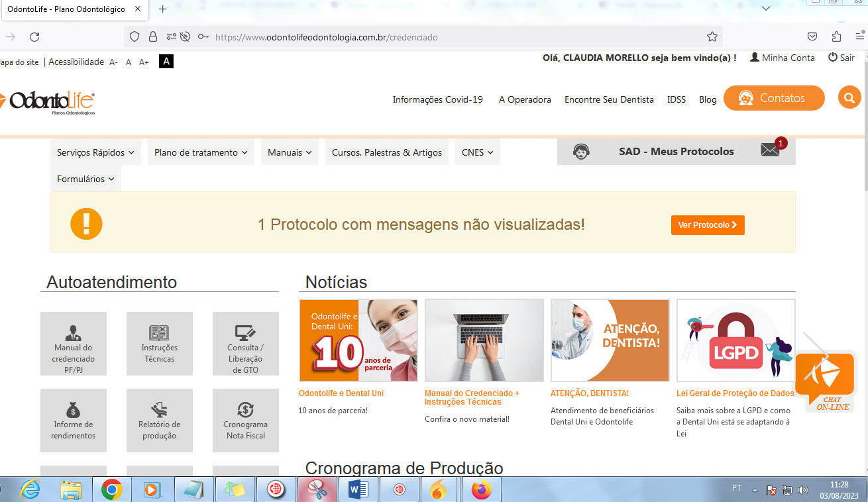Open the Relatório de produção tile
The image size is (868, 502).
click(x=160, y=421)
